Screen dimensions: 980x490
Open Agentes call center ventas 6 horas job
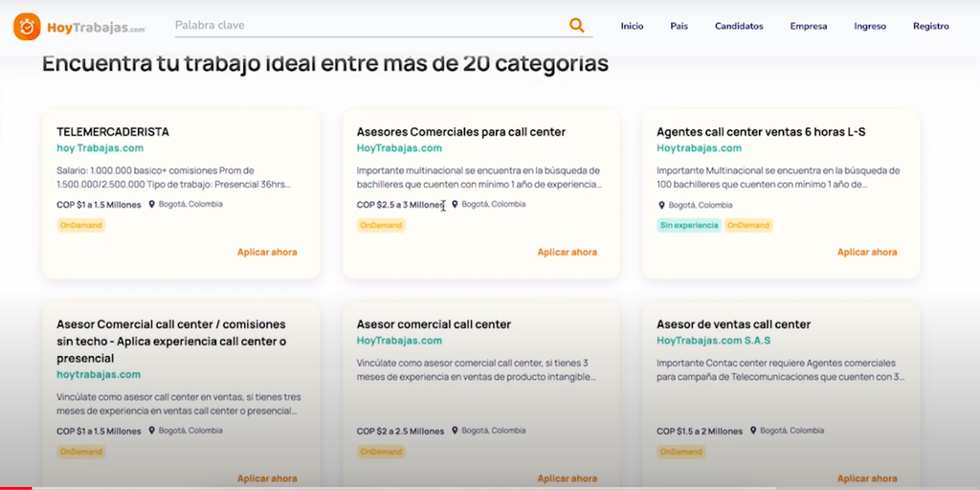761,132
